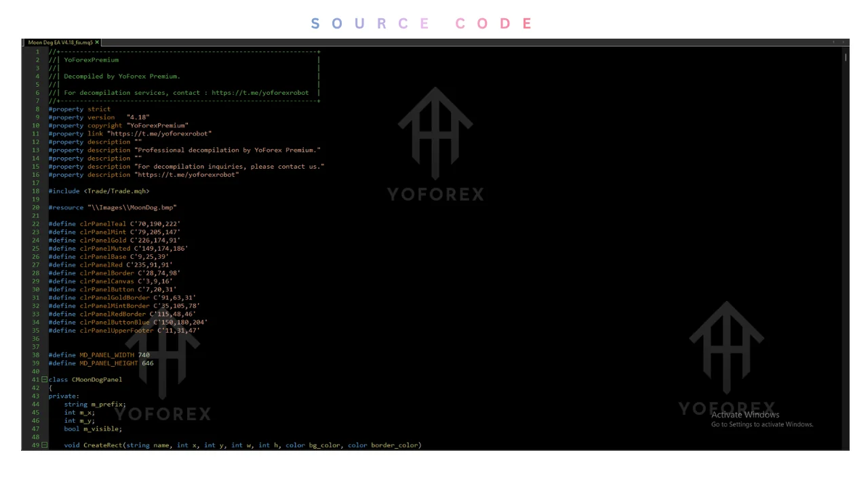The width and height of the screenshot is (868, 488).
Task: Click 'bool m_visible;' declaration
Action: [x=94, y=428]
